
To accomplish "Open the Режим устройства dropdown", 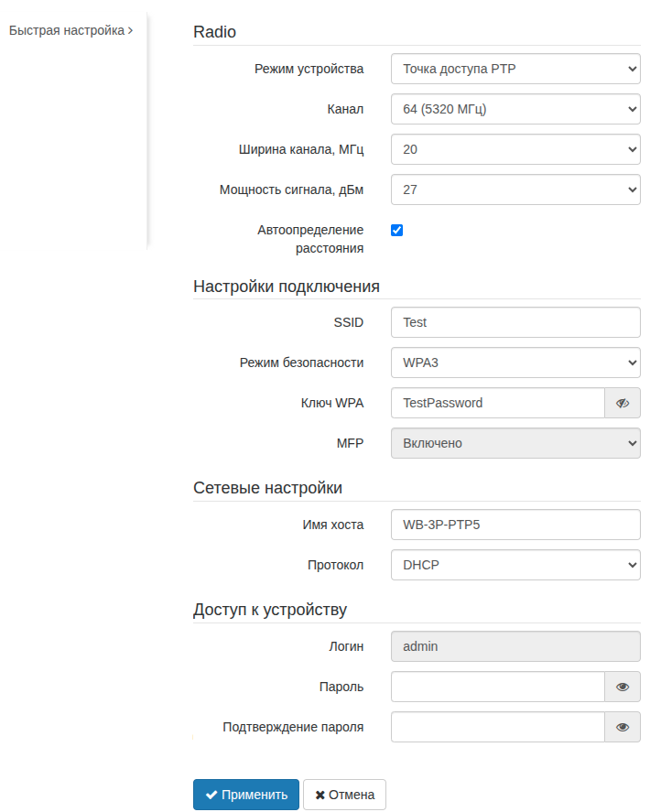I will click(x=515, y=69).
